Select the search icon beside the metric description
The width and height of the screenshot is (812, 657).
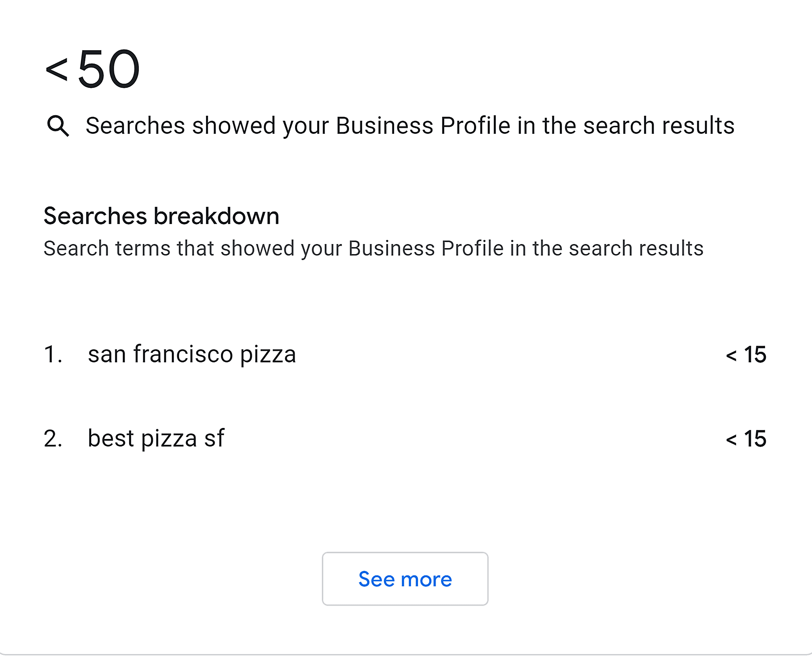click(x=59, y=126)
